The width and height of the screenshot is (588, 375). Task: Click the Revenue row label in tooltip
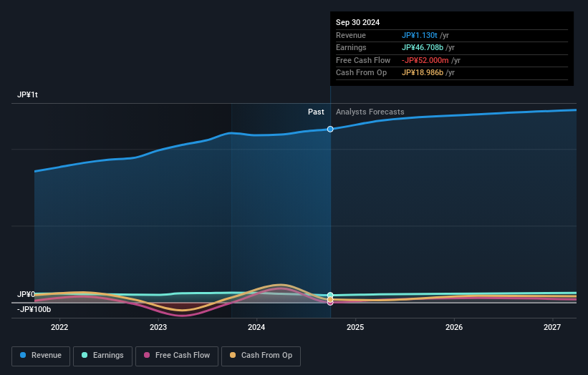click(351, 35)
